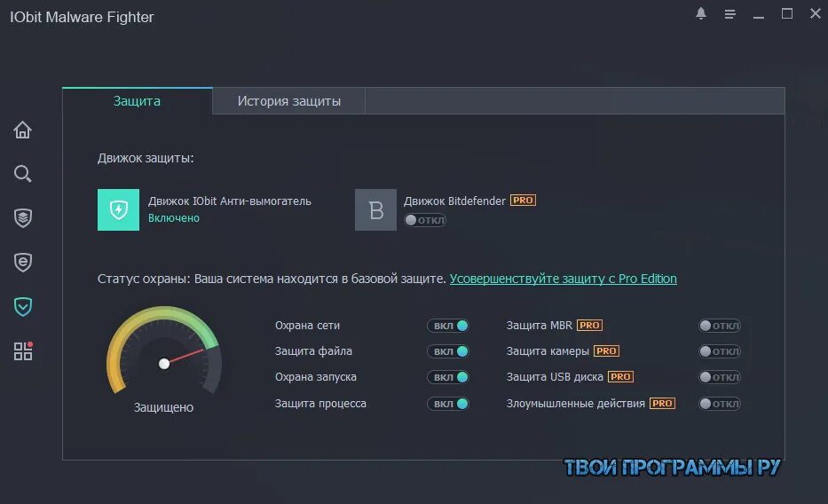Click PRO badge next to Защита USB диска
This screenshot has width=828, height=504.
coord(620,377)
